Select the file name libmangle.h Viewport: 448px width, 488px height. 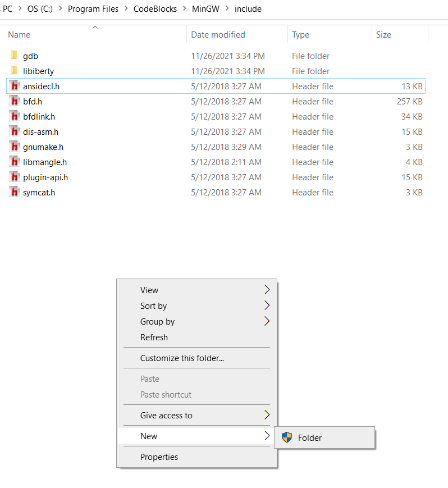pyautogui.click(x=45, y=162)
